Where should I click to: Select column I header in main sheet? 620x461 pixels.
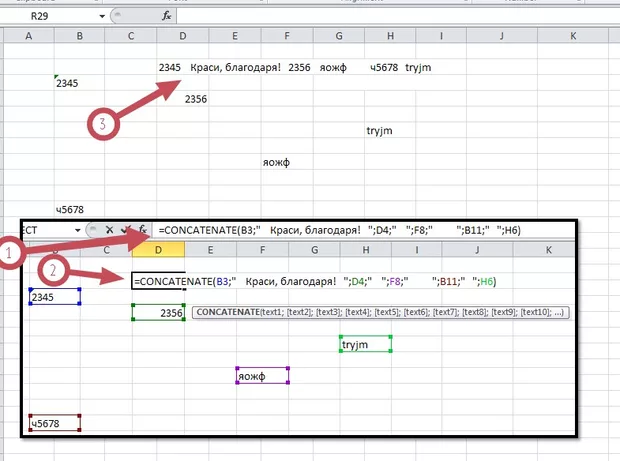point(441,36)
